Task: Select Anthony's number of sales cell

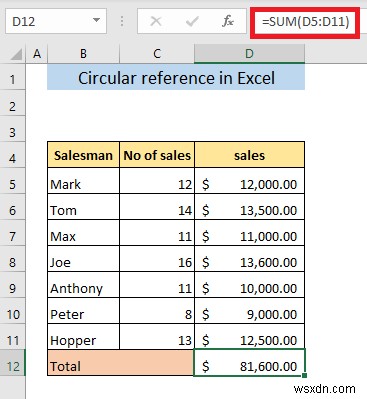Action: (157, 285)
